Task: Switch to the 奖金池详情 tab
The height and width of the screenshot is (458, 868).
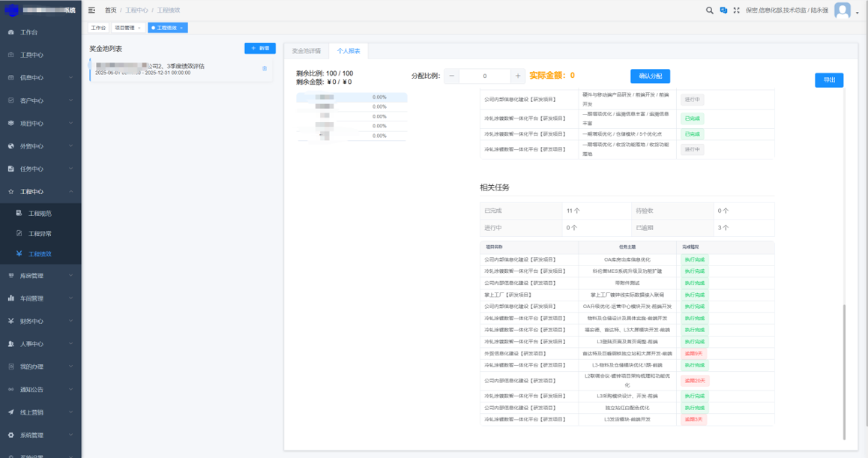Action: click(306, 50)
